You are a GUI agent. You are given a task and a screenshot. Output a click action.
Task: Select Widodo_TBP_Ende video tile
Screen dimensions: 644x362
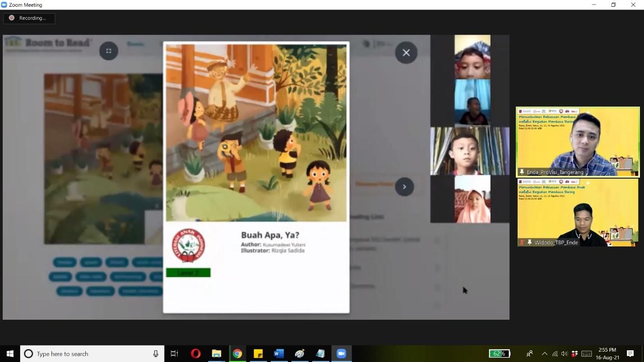(578, 213)
